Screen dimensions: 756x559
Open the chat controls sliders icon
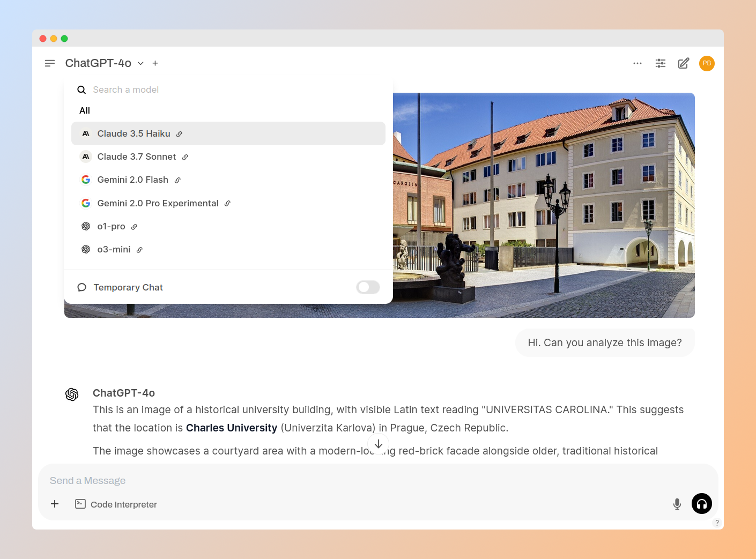[x=661, y=63]
